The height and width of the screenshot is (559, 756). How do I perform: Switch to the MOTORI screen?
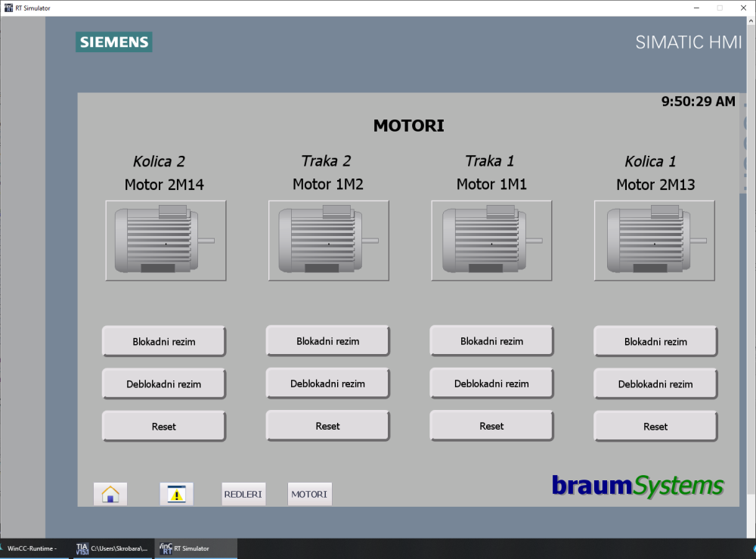[x=309, y=494]
